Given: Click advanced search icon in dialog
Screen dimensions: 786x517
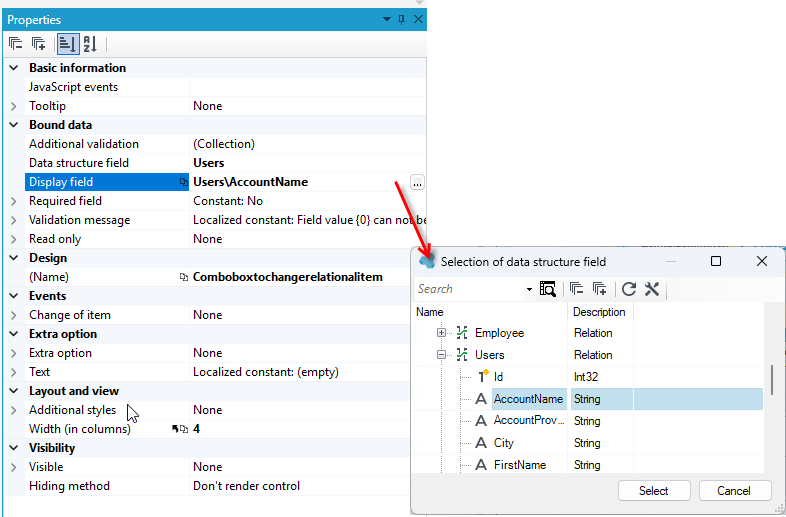Looking at the screenshot, I should tap(547, 289).
